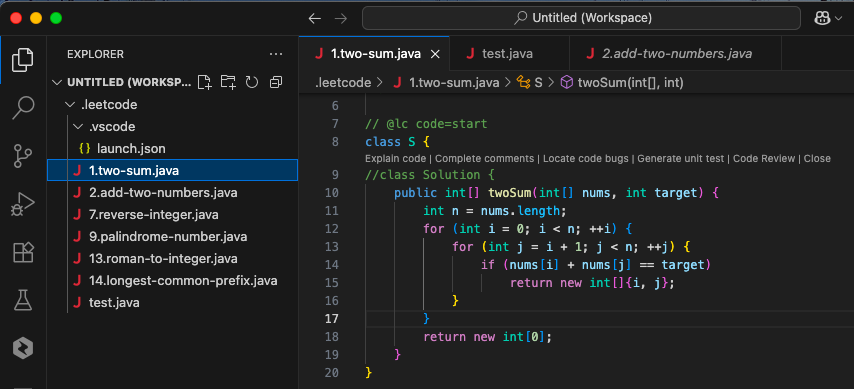Click "return new int[0];" on line 18

tap(487, 337)
